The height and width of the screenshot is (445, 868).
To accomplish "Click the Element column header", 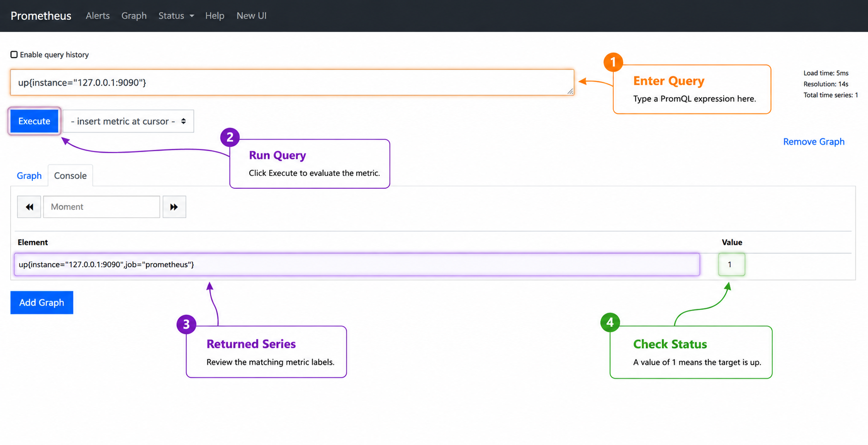I will coord(33,242).
